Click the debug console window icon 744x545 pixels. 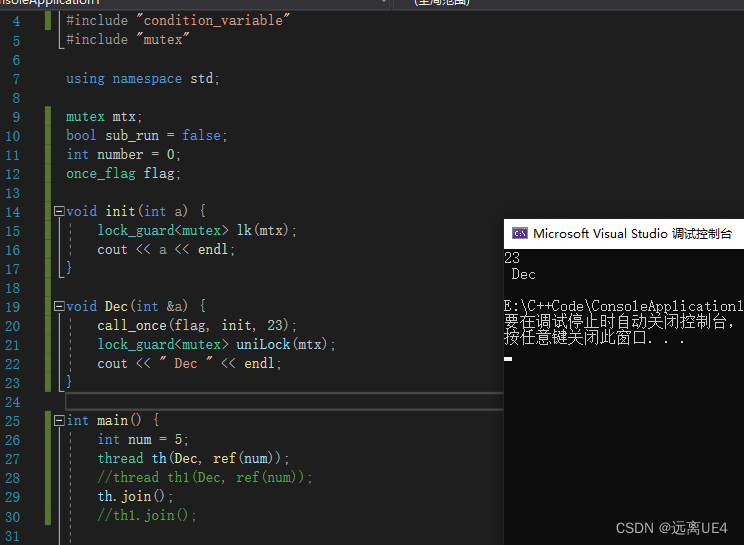tap(520, 233)
